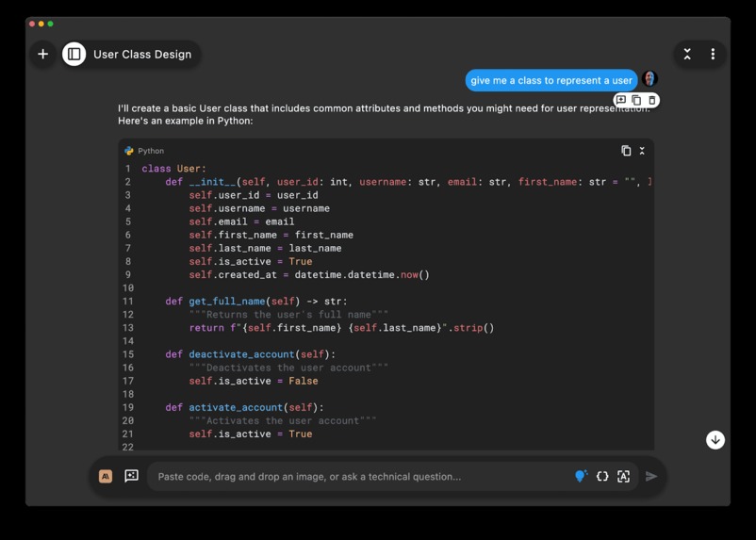Open the Anthropic model selector icon
756x540 pixels.
pyautogui.click(x=106, y=476)
